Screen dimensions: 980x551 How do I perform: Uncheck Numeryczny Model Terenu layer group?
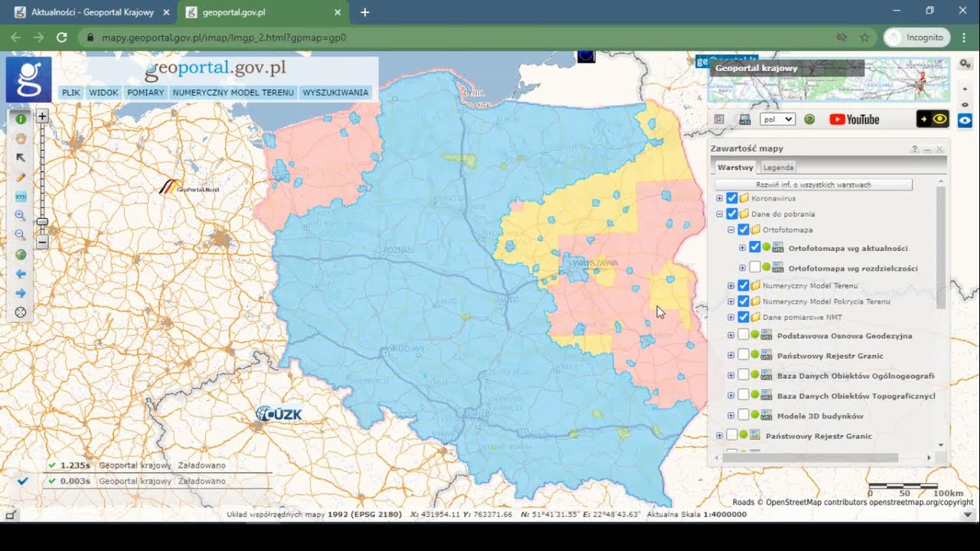point(743,285)
